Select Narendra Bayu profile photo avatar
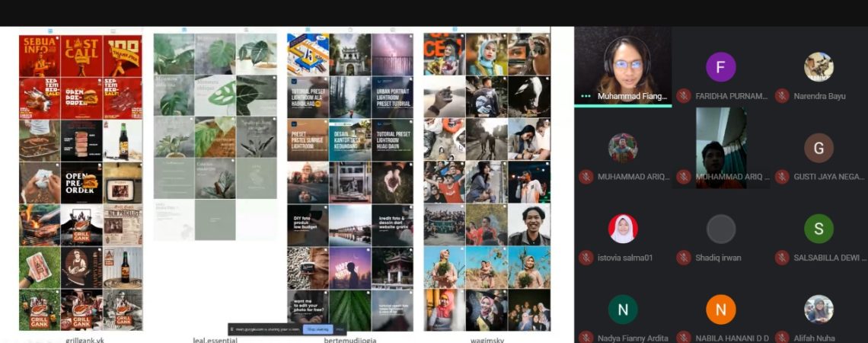Viewport: 868px width, 343px height. click(819, 67)
